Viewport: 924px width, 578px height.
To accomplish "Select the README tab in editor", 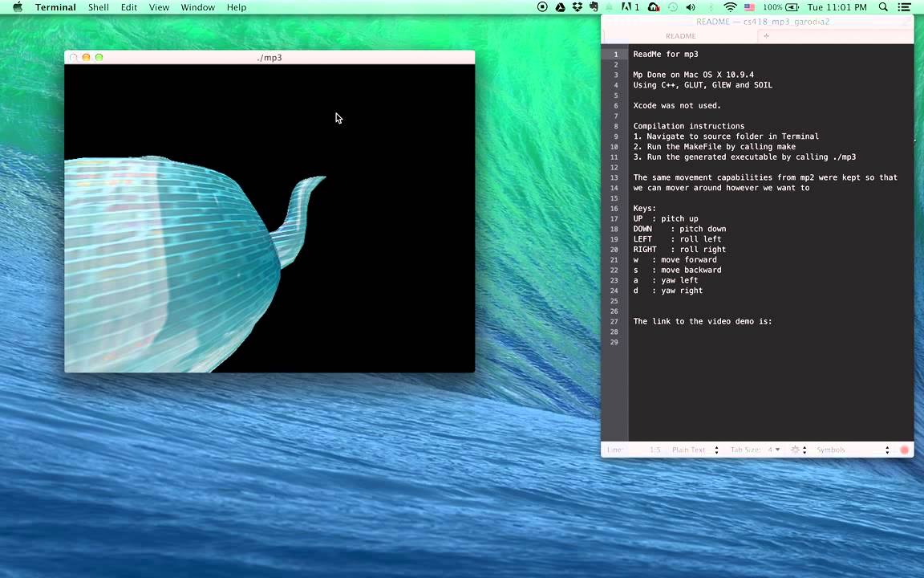I will point(681,36).
